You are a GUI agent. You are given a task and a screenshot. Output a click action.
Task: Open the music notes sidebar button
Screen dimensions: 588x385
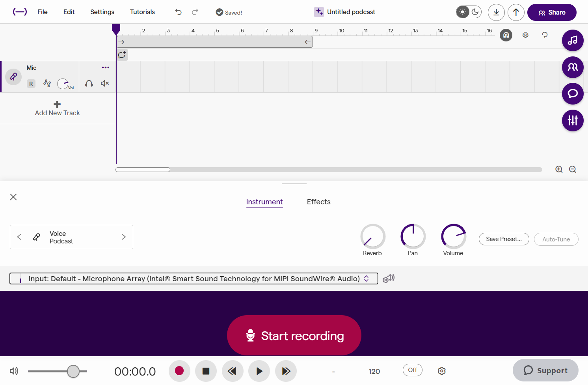pyautogui.click(x=573, y=40)
